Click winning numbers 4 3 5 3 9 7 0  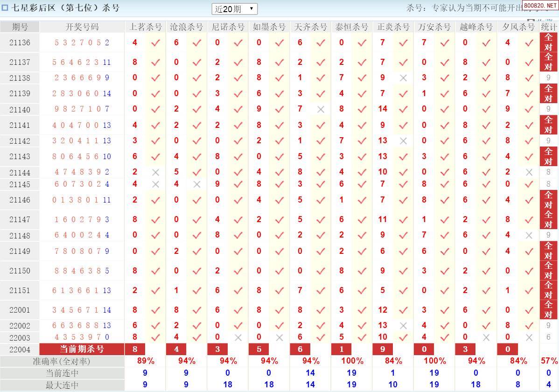point(82,337)
